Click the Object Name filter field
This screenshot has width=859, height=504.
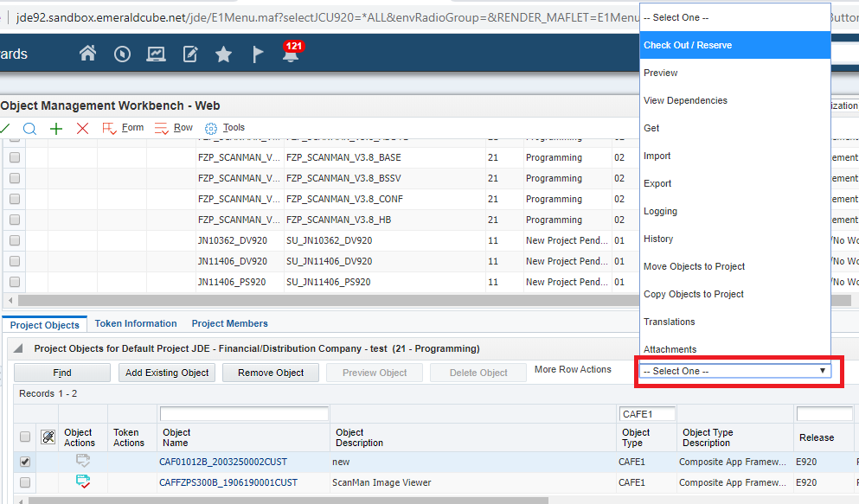[244, 414]
